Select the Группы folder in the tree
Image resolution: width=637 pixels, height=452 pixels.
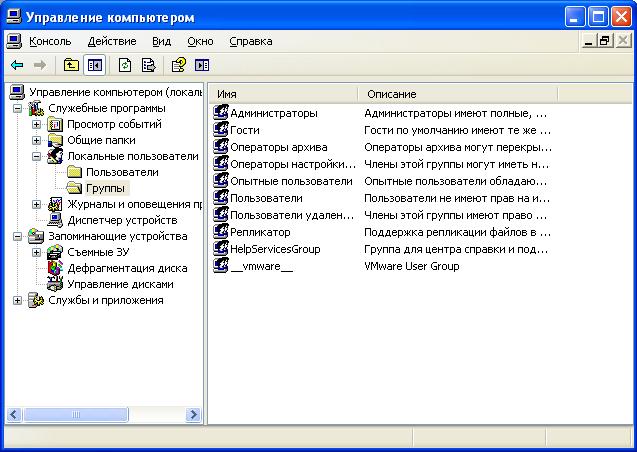tap(105, 188)
